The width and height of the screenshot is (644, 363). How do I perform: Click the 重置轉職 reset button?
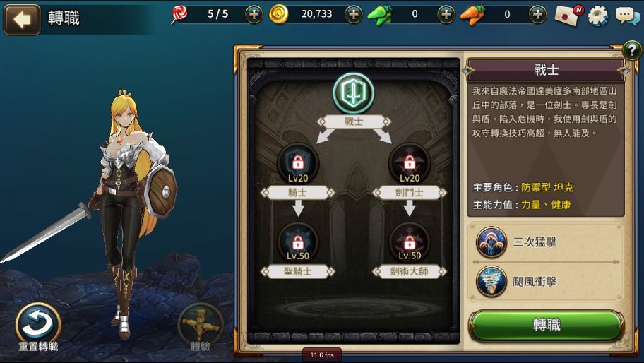click(x=38, y=327)
